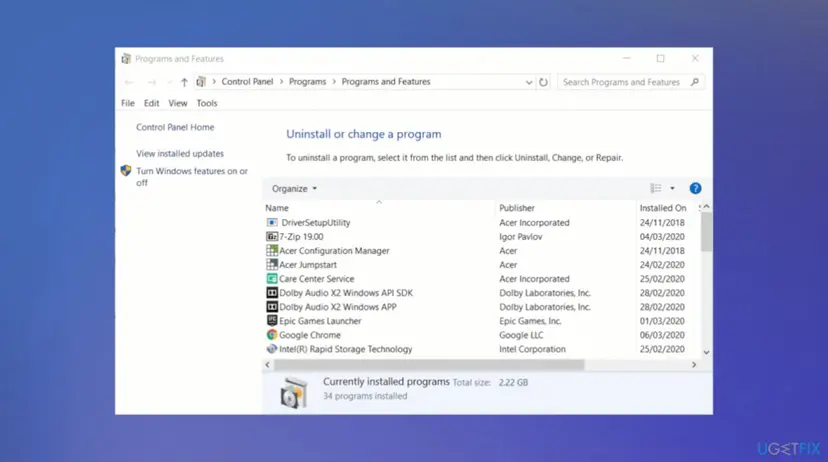Expand the address bar history dropdown
The height and width of the screenshot is (462, 828).
pyautogui.click(x=529, y=82)
